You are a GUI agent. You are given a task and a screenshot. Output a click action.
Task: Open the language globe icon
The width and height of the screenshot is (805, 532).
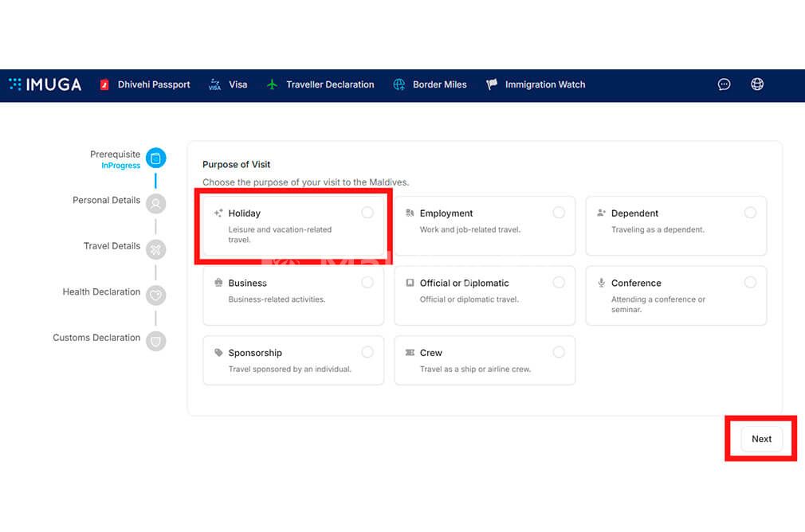757,84
